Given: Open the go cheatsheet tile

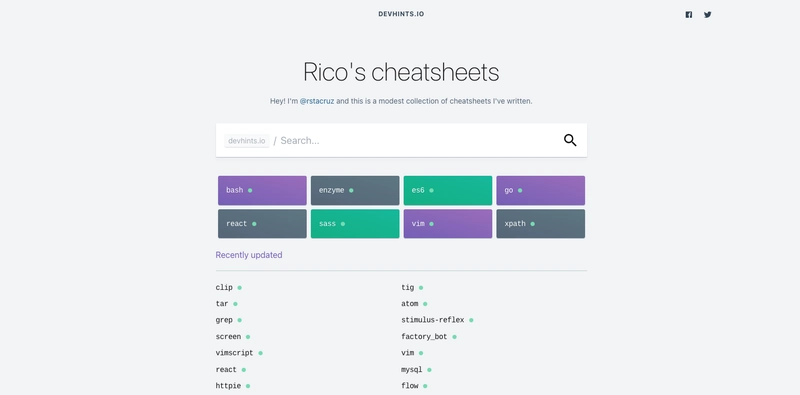Looking at the screenshot, I should (541, 190).
